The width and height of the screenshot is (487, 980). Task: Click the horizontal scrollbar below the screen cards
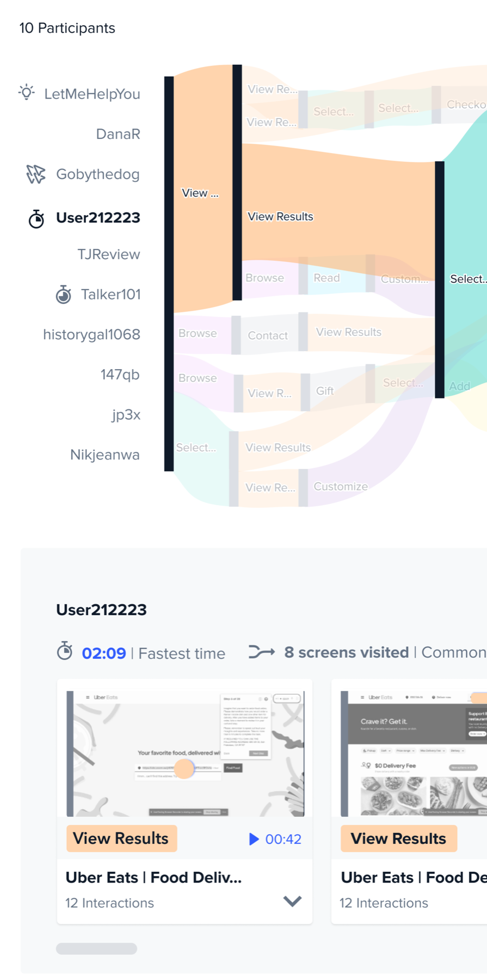(x=96, y=948)
